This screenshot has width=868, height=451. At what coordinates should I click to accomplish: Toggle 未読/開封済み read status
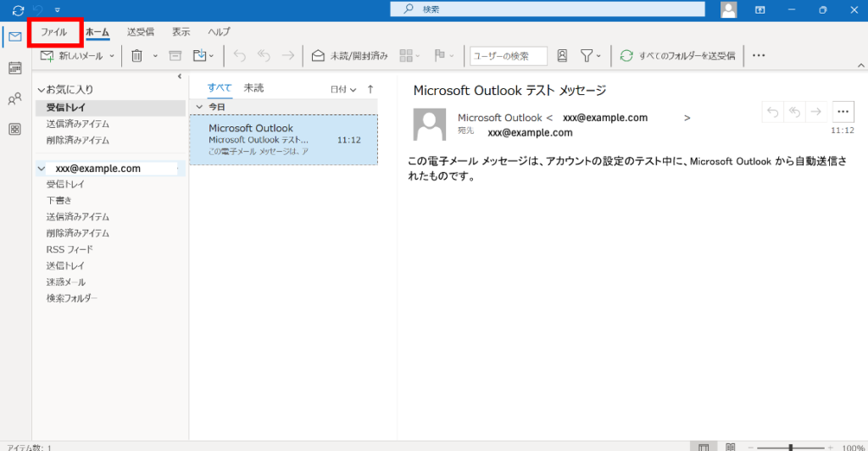[349, 56]
